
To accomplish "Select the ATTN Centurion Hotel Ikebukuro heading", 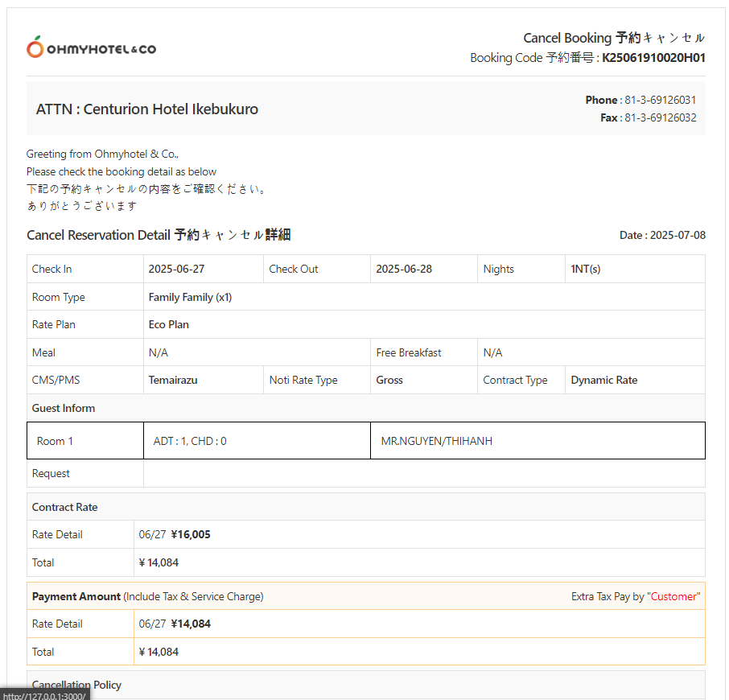I will (x=147, y=109).
